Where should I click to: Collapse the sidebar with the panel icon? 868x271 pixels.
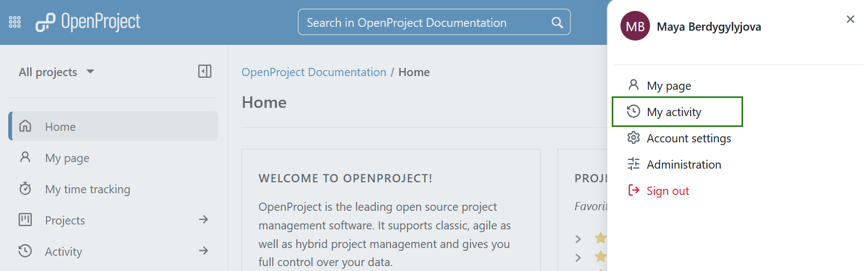click(205, 71)
